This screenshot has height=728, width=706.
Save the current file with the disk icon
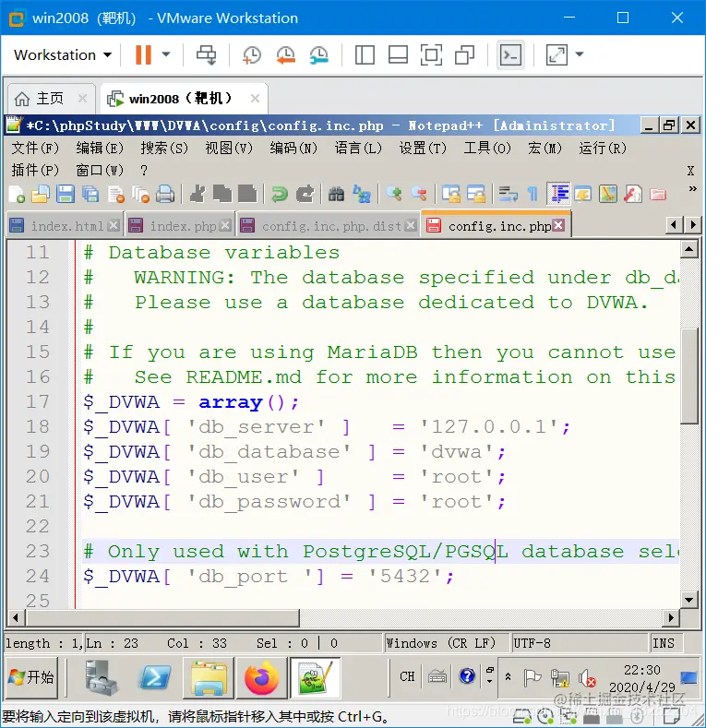pos(66,194)
